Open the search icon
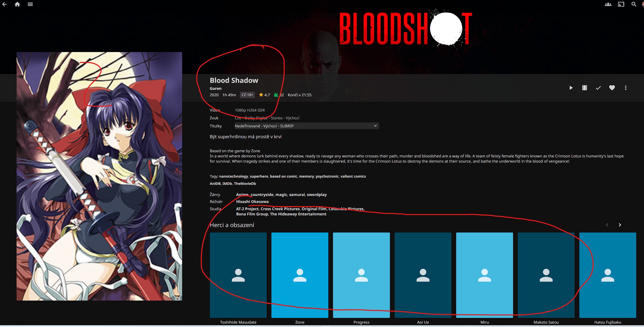The width and height of the screenshot is (644, 327). click(x=634, y=4)
